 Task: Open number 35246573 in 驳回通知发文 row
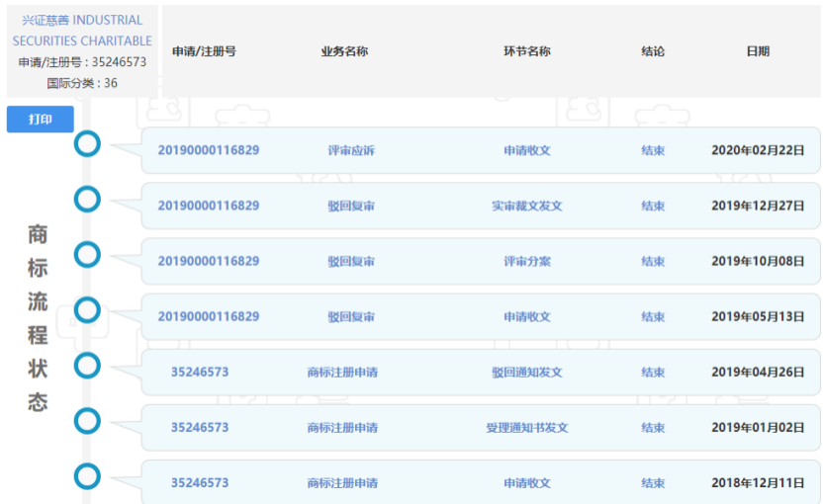coord(200,373)
